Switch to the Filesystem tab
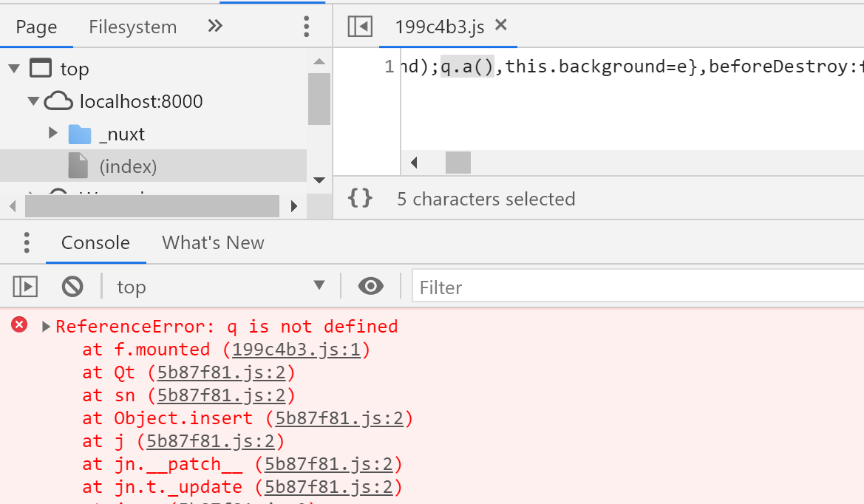This screenshot has width=864, height=504. (132, 25)
